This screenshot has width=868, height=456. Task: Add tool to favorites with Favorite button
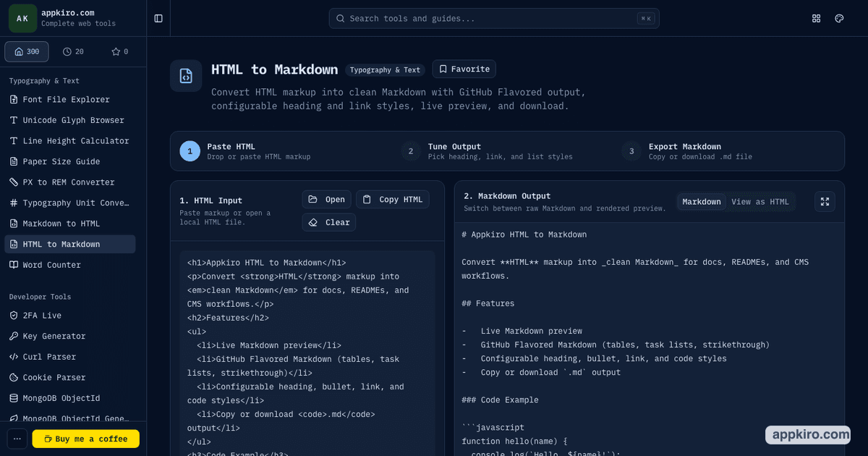(464, 69)
